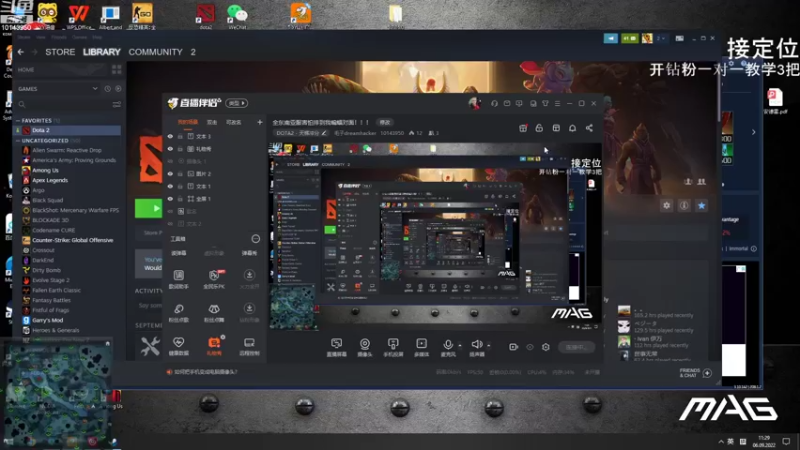Click the 类型 mode selector beside app logo

tap(237, 103)
